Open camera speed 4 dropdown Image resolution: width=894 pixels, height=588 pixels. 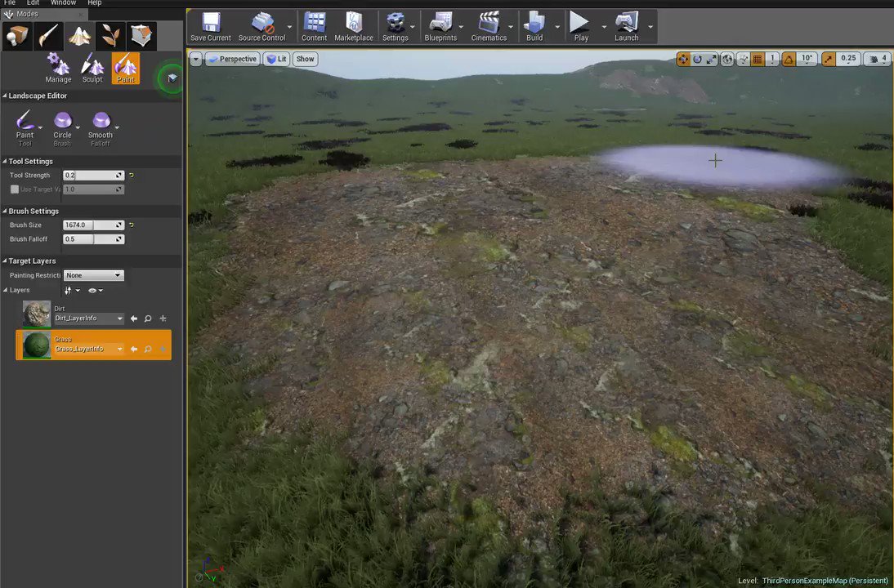878,59
